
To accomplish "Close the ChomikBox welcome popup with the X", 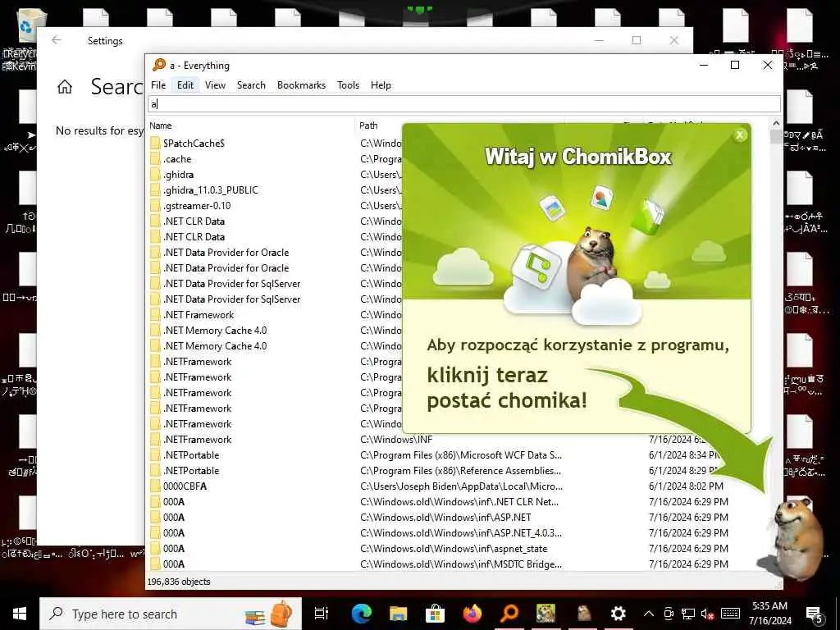I will tap(740, 135).
